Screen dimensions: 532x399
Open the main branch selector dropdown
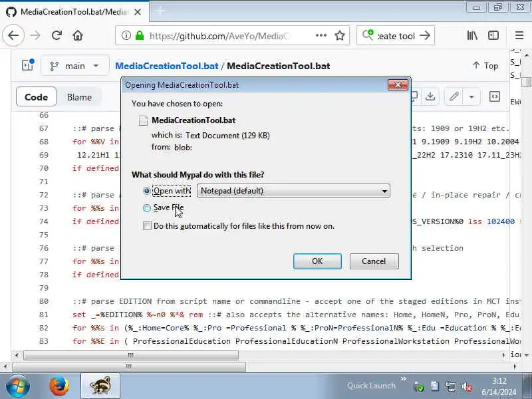(x=75, y=66)
